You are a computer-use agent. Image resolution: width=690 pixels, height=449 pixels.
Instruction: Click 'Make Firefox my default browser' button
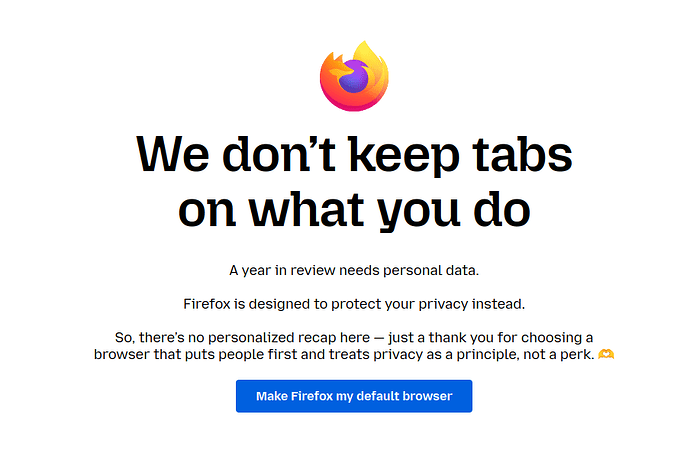tap(354, 396)
